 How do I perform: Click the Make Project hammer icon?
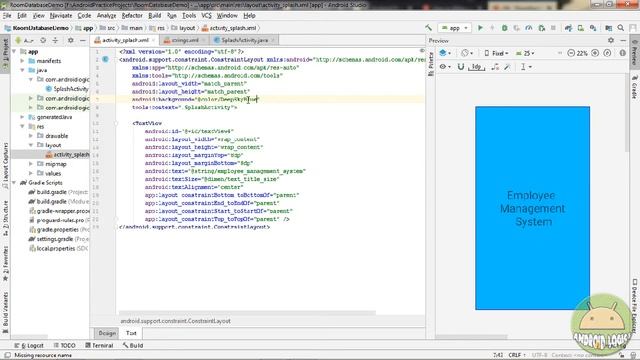click(428, 28)
